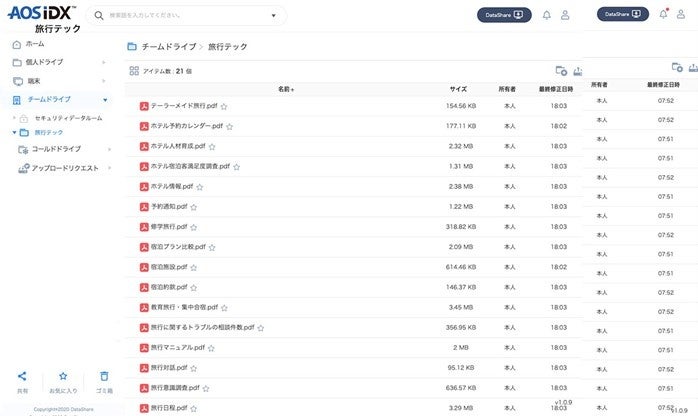Sort by 名前 column header

pyautogui.click(x=286, y=89)
